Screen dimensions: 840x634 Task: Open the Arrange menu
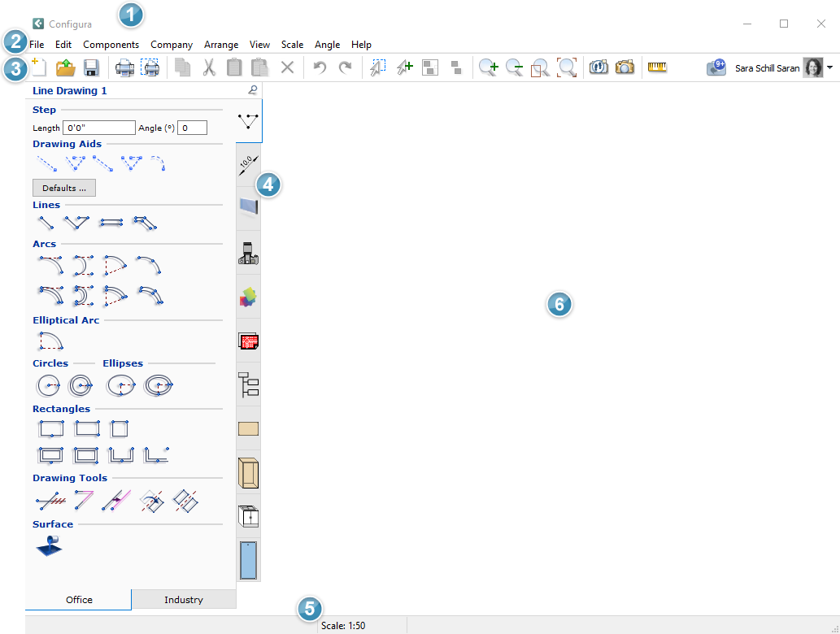[x=221, y=45]
